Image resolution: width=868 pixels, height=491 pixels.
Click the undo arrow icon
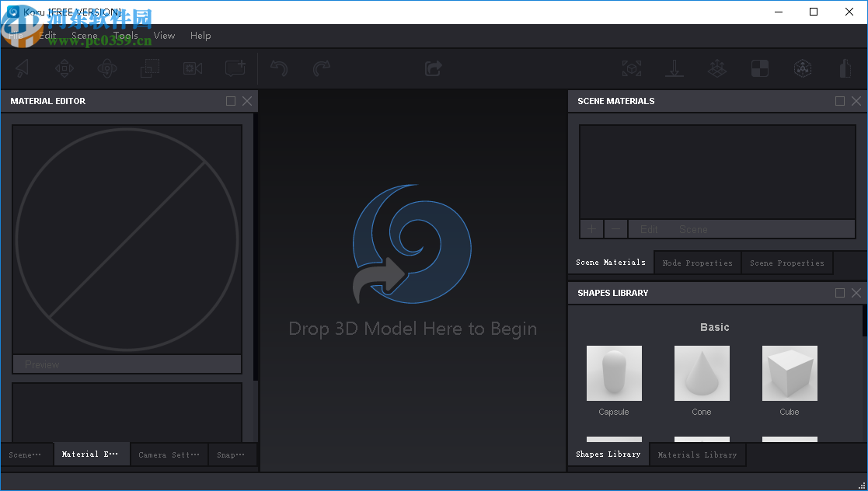point(279,68)
